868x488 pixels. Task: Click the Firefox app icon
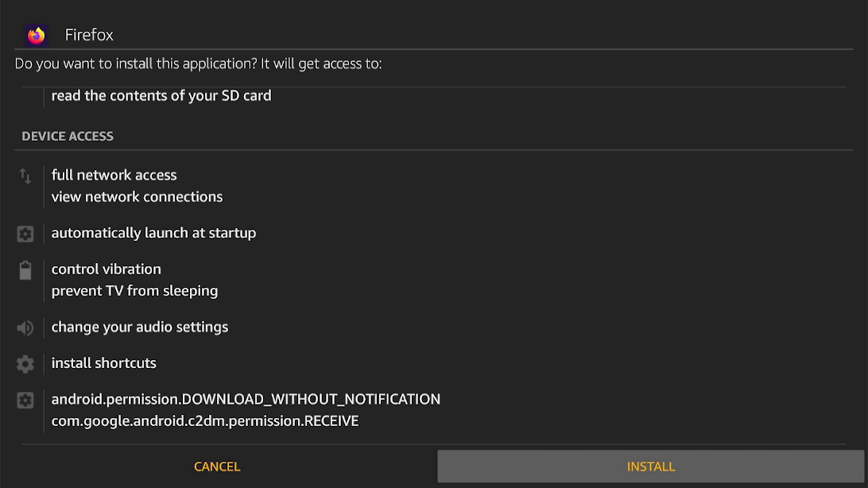click(x=36, y=36)
